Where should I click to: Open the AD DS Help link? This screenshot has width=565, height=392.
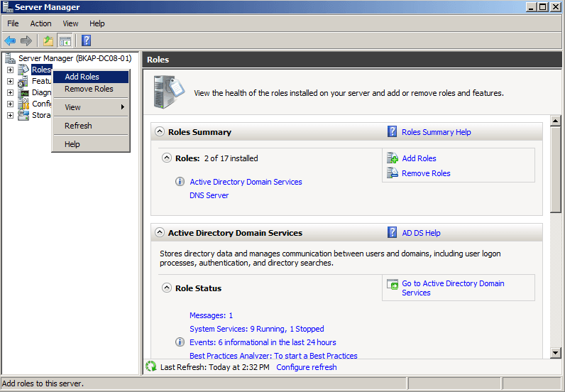tap(421, 233)
